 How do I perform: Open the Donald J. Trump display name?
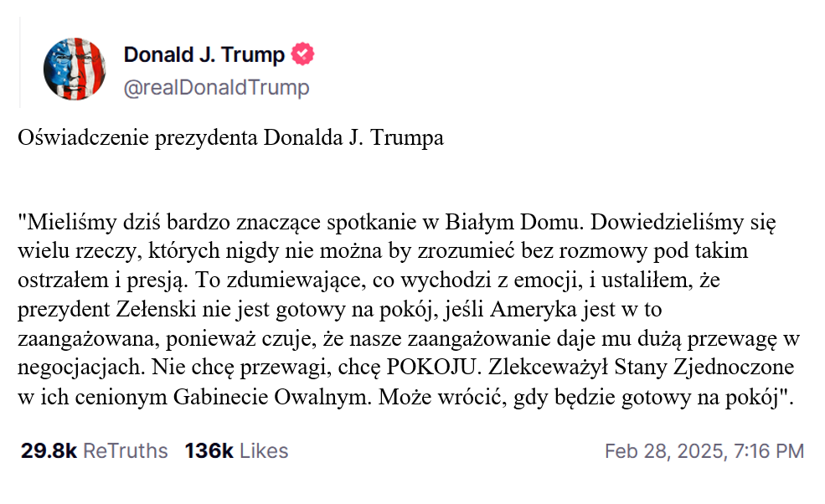[x=204, y=54]
